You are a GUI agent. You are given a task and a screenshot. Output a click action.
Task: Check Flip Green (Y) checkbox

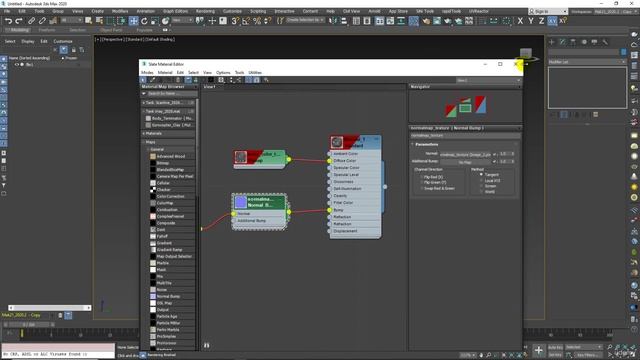click(421, 182)
